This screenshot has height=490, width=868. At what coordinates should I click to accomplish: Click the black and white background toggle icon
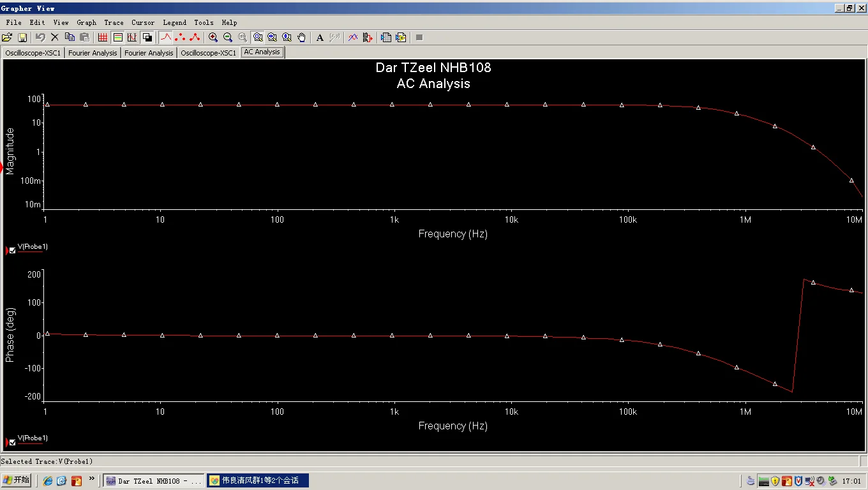(147, 38)
